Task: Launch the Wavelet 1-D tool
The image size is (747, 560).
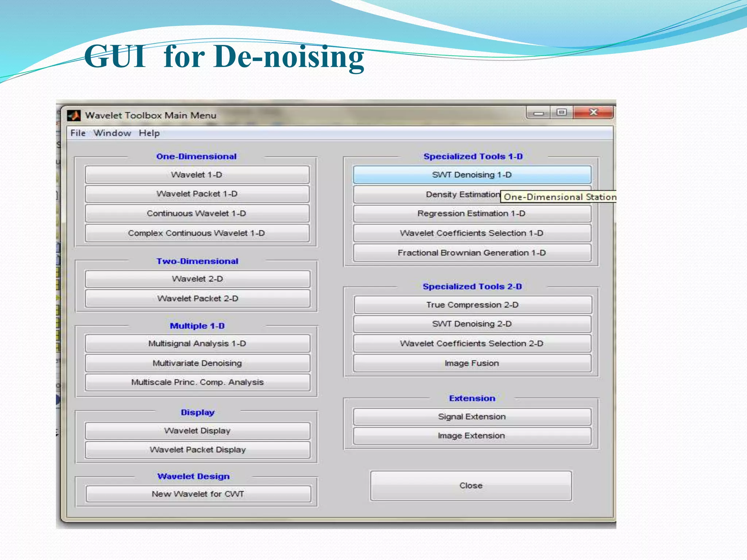Action: point(197,175)
